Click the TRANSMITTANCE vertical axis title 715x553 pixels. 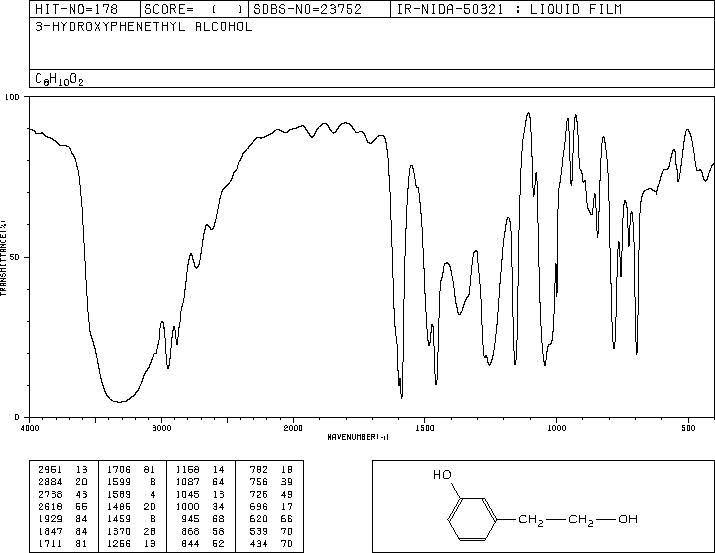coord(3,258)
